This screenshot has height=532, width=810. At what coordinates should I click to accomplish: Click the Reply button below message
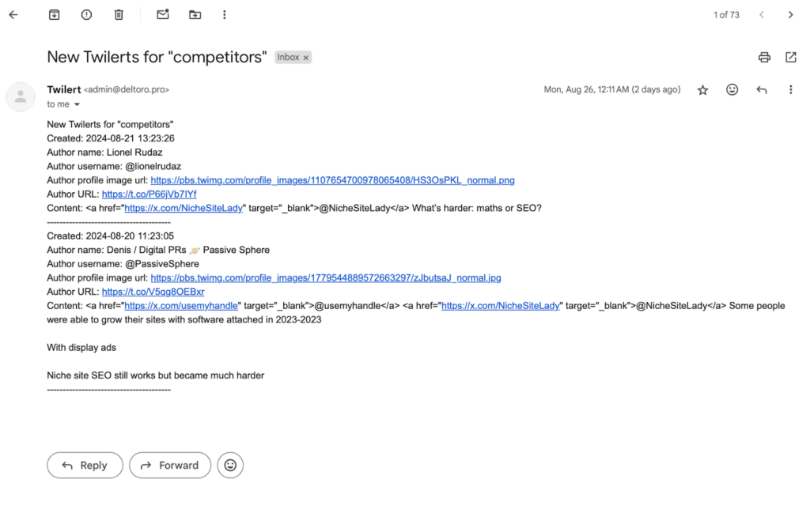(x=85, y=466)
